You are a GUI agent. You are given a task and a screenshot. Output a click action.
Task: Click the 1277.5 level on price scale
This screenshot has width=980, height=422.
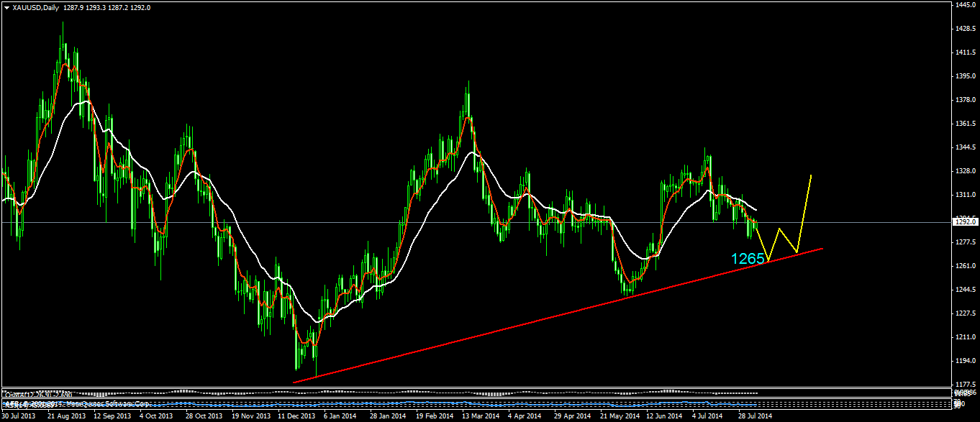pyautogui.click(x=965, y=242)
